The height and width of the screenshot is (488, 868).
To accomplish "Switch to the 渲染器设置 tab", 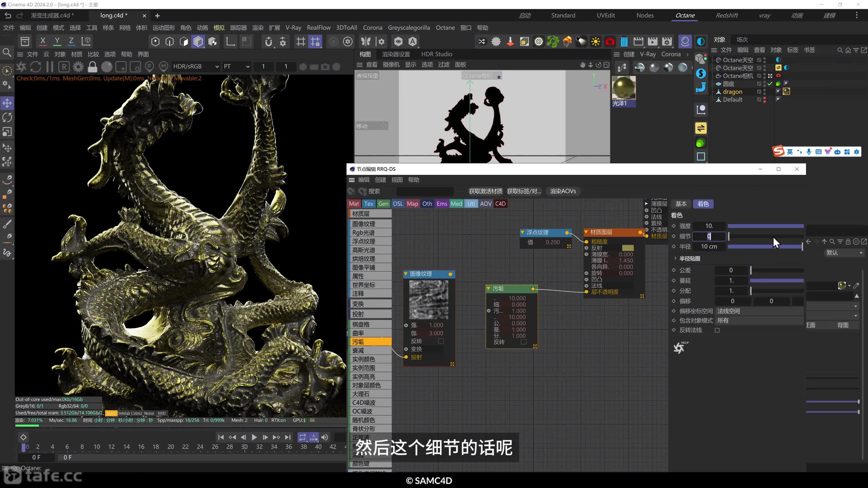I will pos(396,54).
